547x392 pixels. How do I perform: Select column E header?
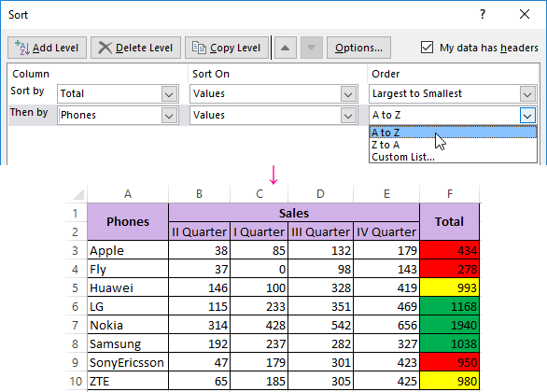coord(386,194)
